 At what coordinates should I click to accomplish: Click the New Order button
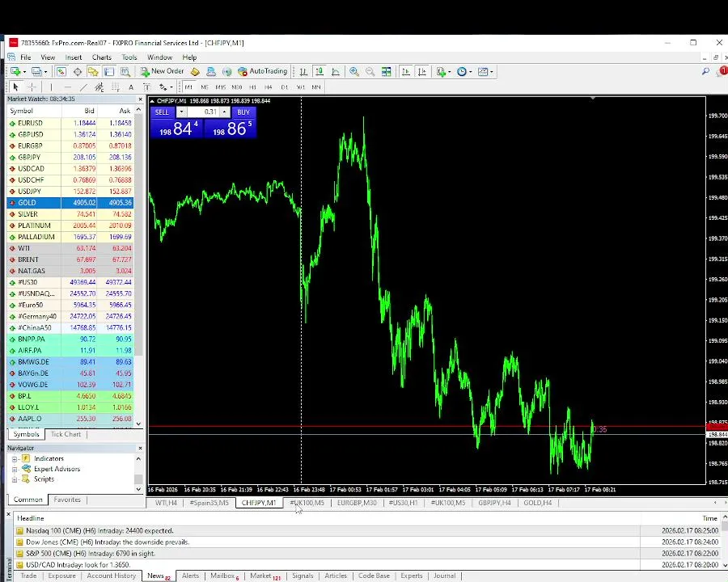point(162,71)
